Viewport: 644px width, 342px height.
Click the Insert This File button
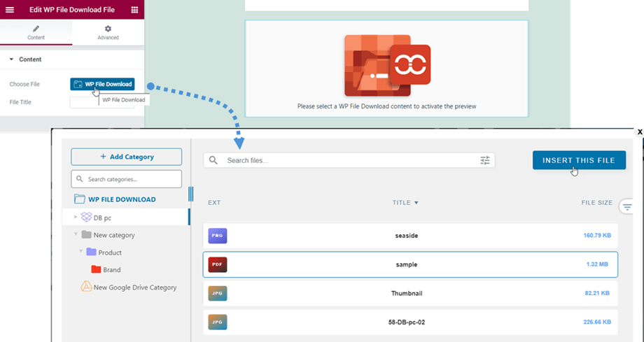point(578,160)
